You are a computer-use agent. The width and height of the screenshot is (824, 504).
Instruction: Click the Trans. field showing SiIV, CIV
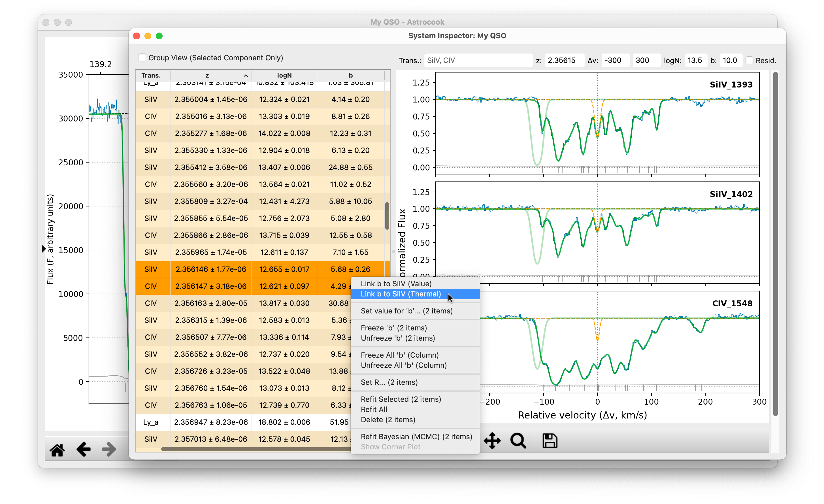tap(478, 61)
